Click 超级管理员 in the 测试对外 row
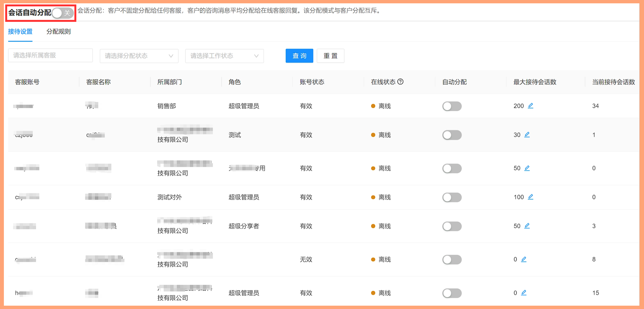Image resolution: width=644 pixels, height=309 pixels. pos(244,197)
